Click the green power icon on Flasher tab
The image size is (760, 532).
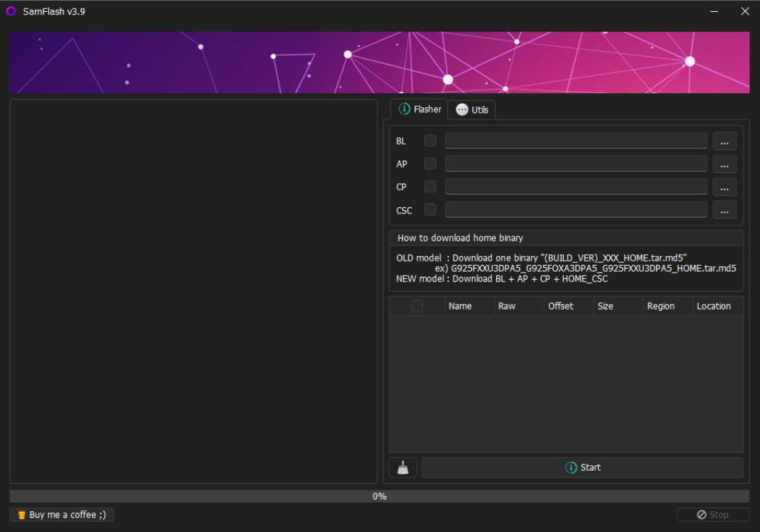point(406,109)
